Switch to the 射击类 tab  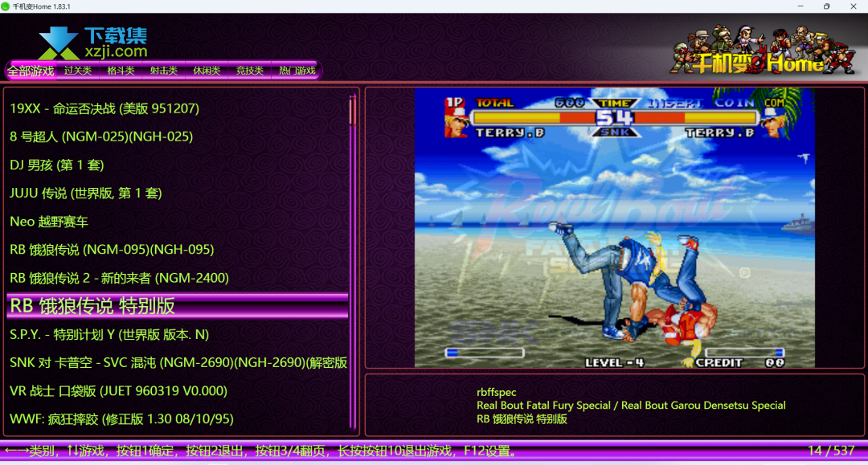click(164, 71)
